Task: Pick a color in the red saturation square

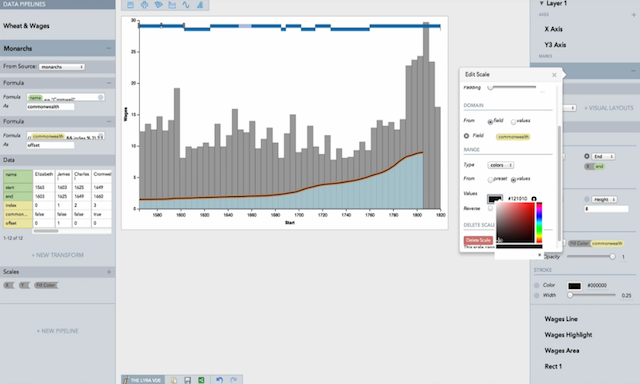Action: pos(515,222)
